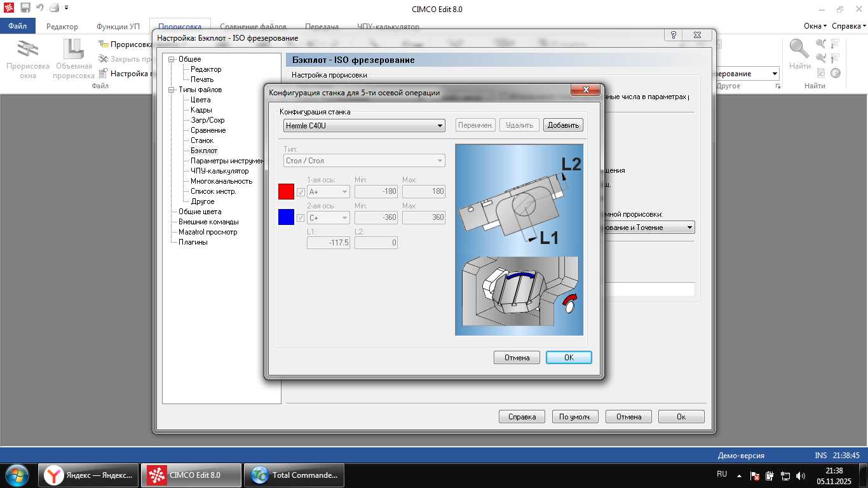Open the Окна menu
868x488 pixels.
[815, 26]
